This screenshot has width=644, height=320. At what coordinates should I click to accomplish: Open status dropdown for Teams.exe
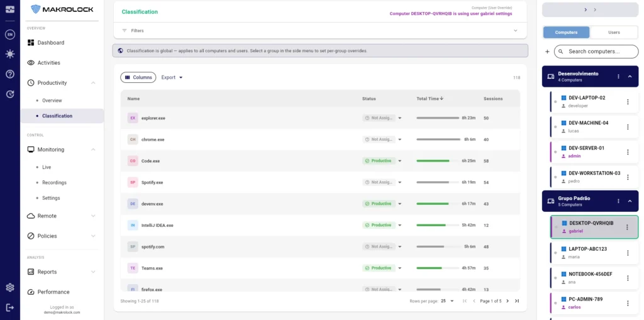coord(399,268)
